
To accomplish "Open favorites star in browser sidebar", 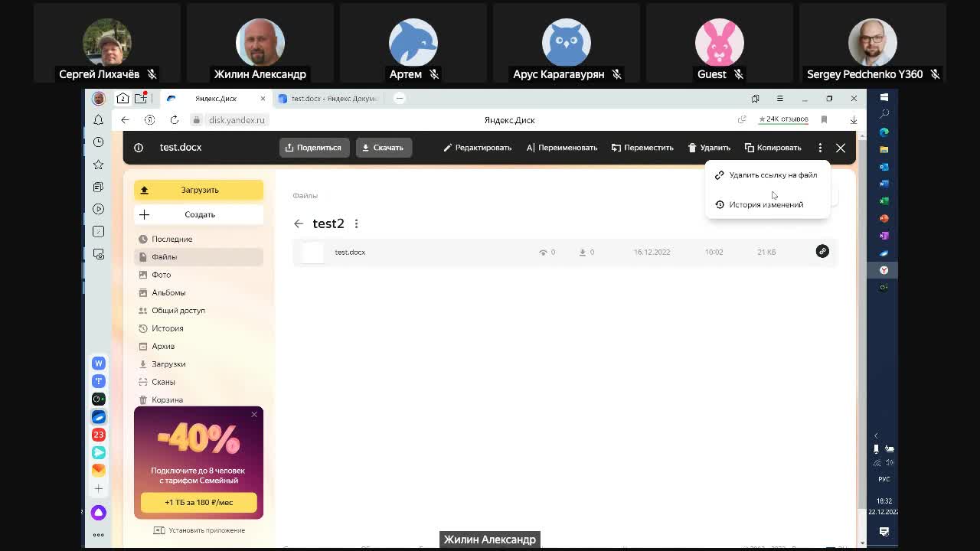I will [x=98, y=165].
